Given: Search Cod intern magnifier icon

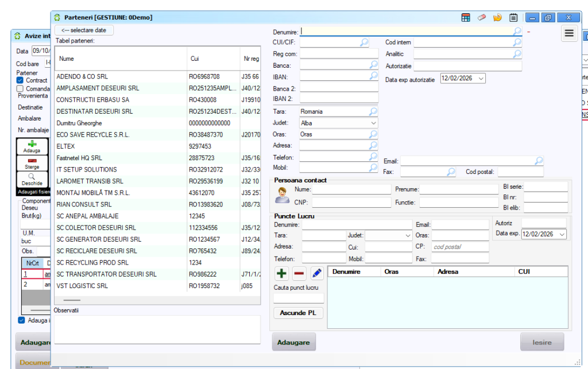Looking at the screenshot, I should (517, 42).
